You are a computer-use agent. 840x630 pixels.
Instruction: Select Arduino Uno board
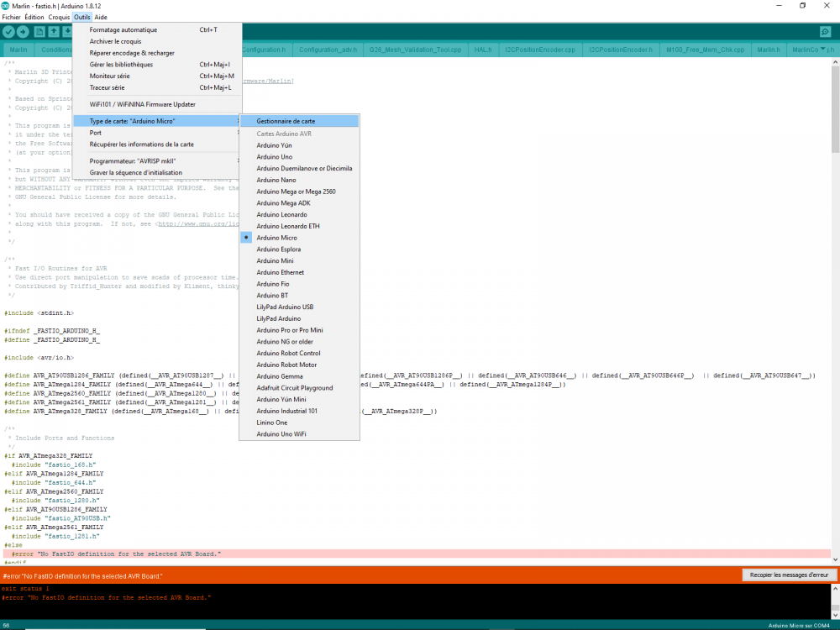click(300, 157)
